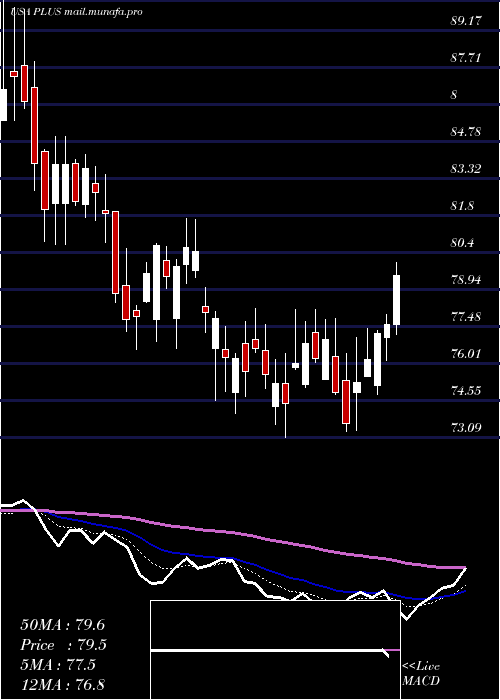
Task: Click the 83.32 price axis label
Action: (466, 169)
